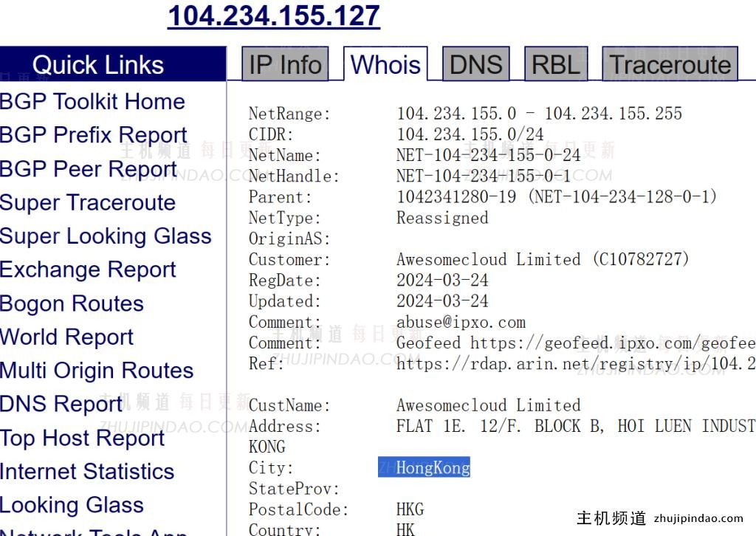Launch Super Traceroute
This screenshot has width=756, height=536.
(89, 202)
